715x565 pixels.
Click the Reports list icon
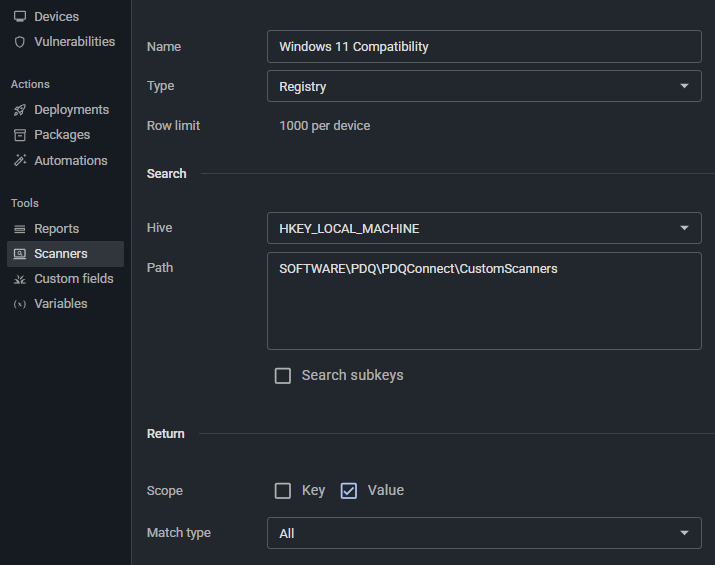point(20,229)
